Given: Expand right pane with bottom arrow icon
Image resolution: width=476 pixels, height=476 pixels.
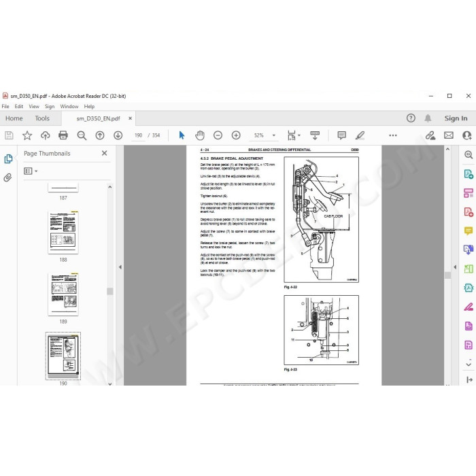Looking at the screenshot, I should coord(469,379).
